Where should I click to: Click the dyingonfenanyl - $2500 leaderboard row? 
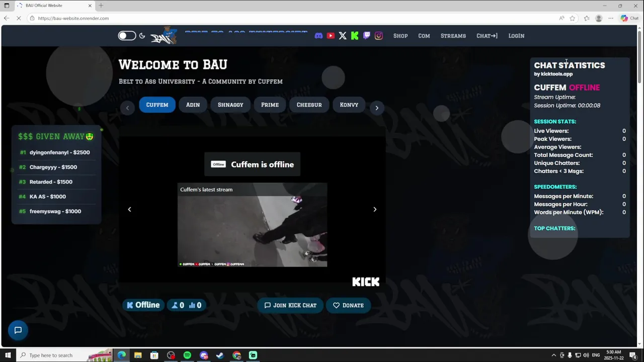56,152
